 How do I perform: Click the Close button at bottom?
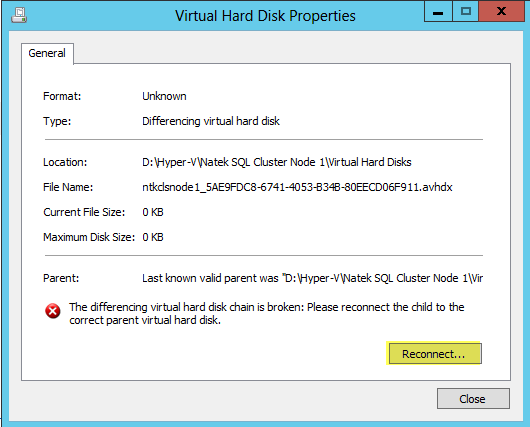pos(473,399)
